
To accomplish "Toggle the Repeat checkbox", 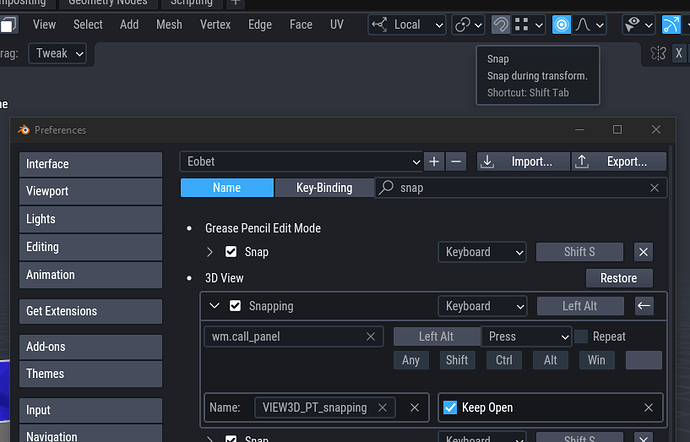I will click(581, 337).
